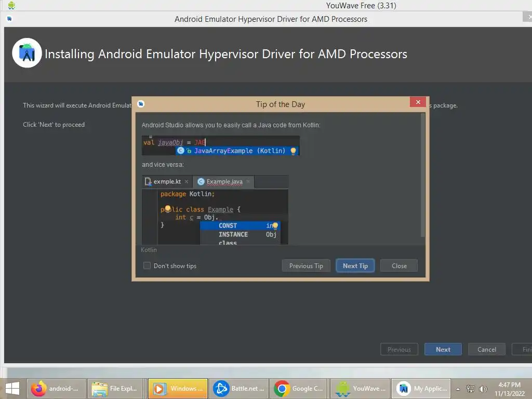Click the network icon in system tray
The width and height of the screenshot is (532, 399).
471,389
